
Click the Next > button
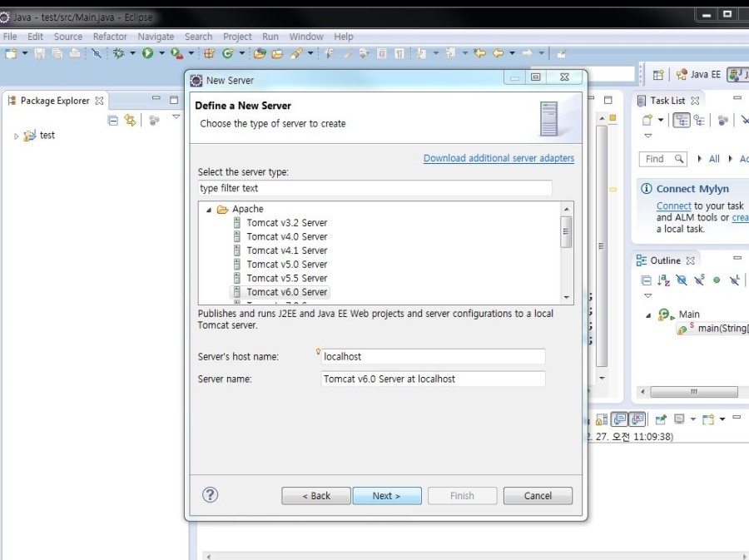tap(387, 496)
